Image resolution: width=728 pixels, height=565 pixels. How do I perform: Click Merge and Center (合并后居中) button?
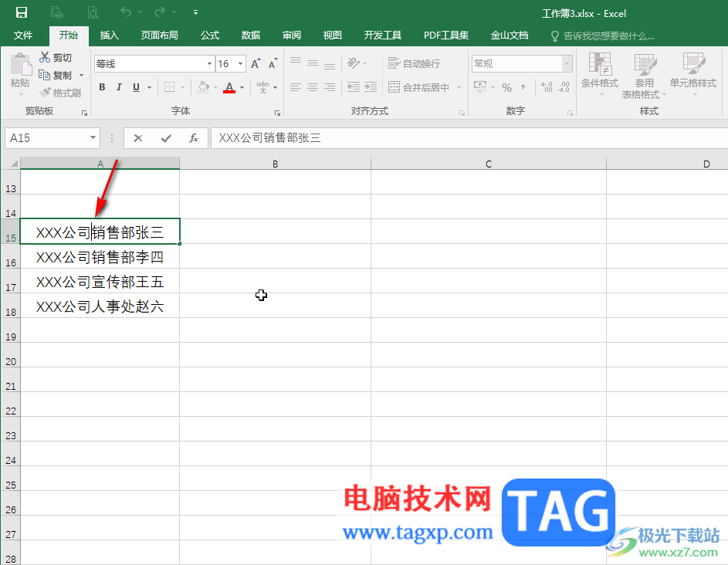pos(418,87)
